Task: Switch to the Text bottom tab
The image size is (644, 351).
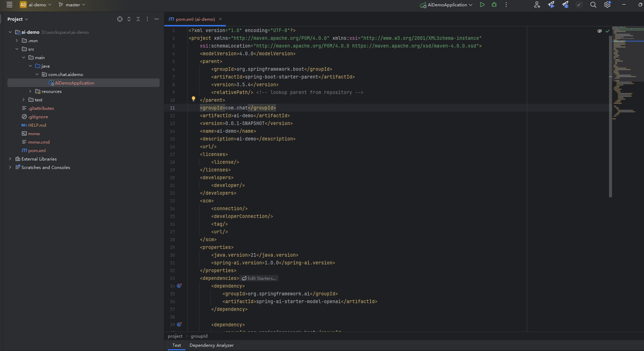Action: [x=177, y=345]
